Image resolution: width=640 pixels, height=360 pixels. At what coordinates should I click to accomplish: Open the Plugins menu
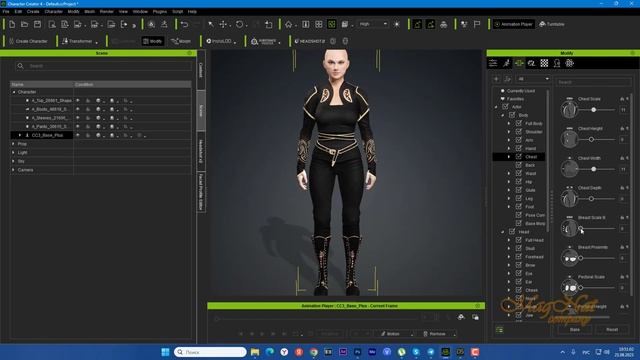[160, 11]
